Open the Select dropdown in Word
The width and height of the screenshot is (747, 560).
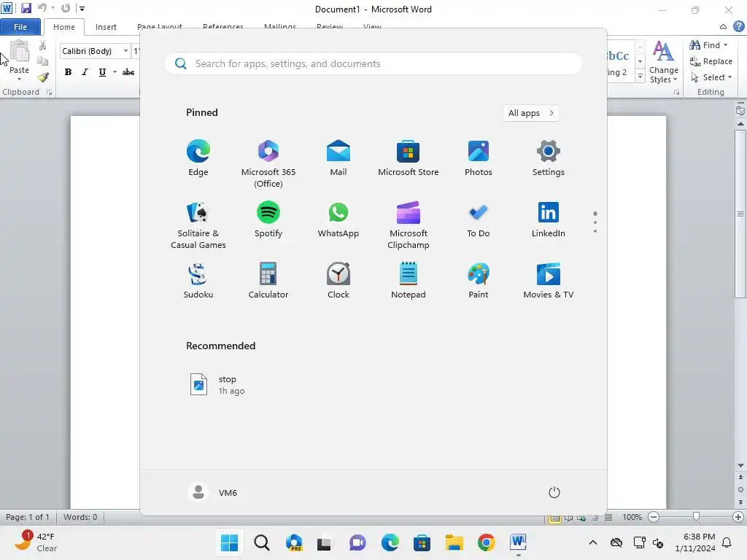712,77
